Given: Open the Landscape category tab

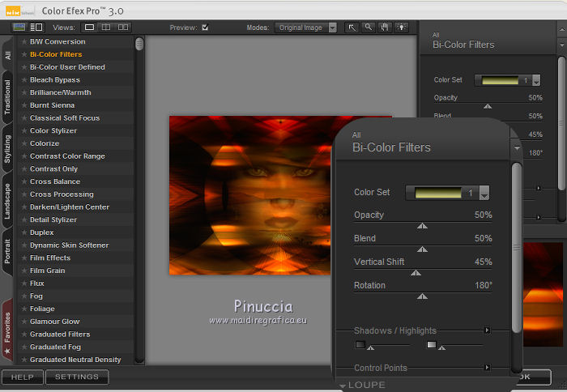Looking at the screenshot, I should (7, 202).
